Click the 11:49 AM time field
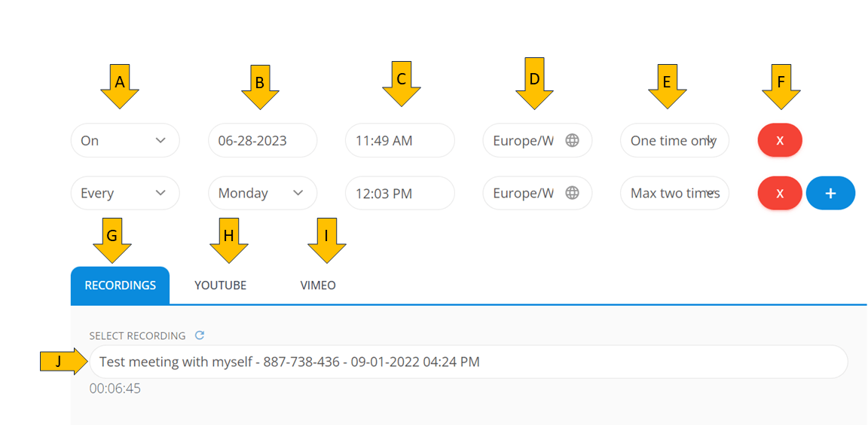 (399, 141)
